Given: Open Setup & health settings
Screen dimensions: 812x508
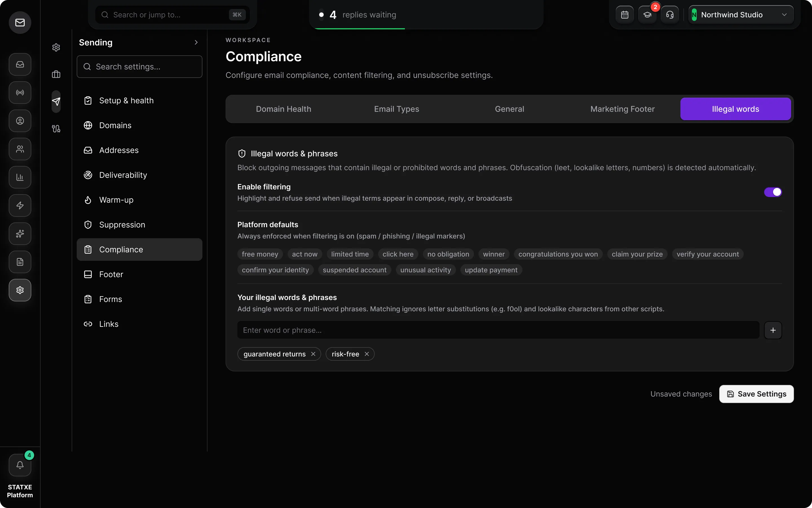Looking at the screenshot, I should click(139, 100).
